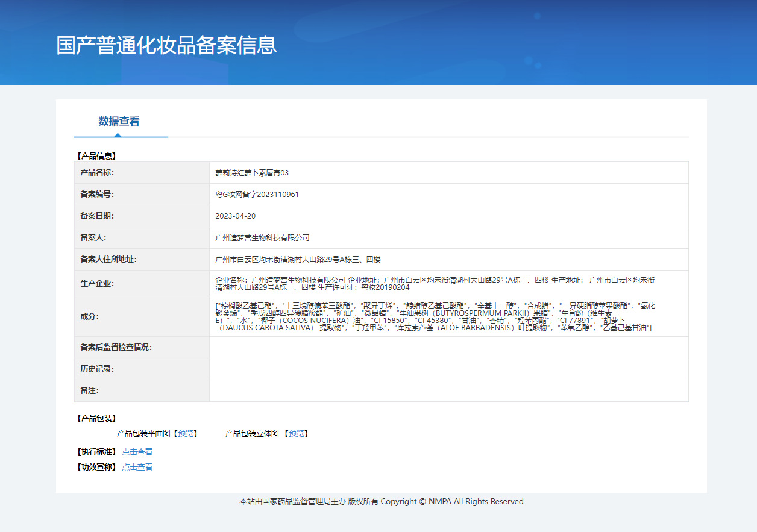Preview the 产品包装平面图 image

point(186,433)
